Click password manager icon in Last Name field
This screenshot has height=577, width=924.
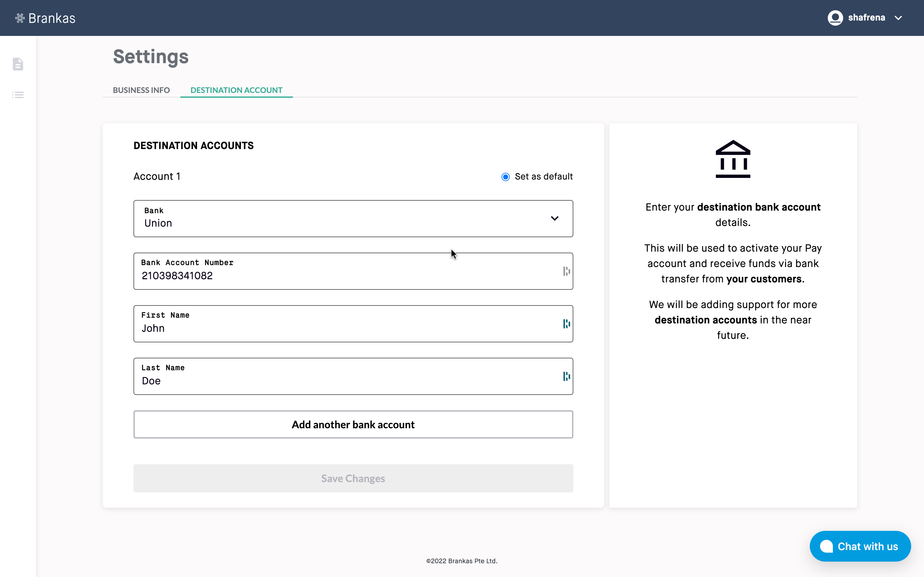pyautogui.click(x=566, y=377)
